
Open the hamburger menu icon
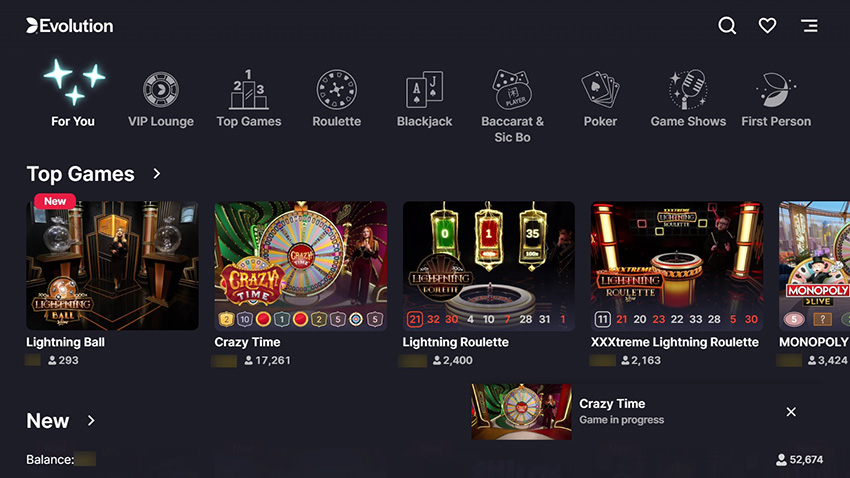coord(809,25)
